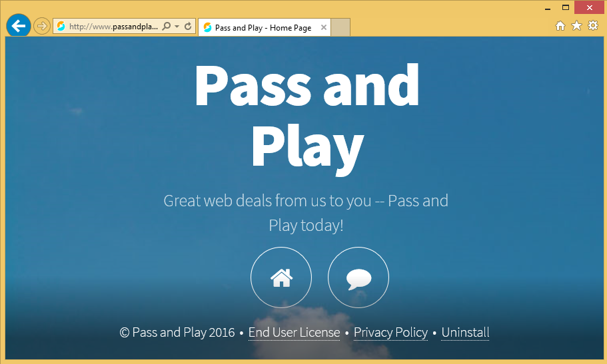
Task: Open the Privacy Policy link
Action: click(390, 332)
